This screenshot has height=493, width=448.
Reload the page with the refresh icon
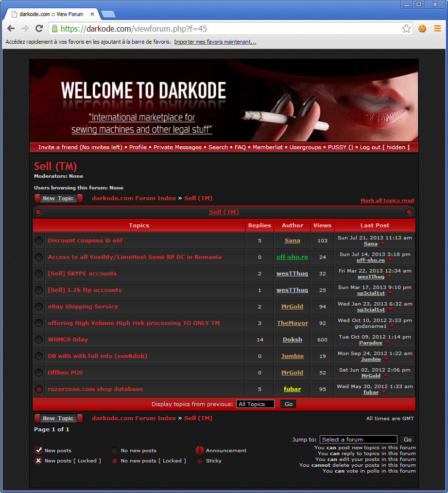39,29
